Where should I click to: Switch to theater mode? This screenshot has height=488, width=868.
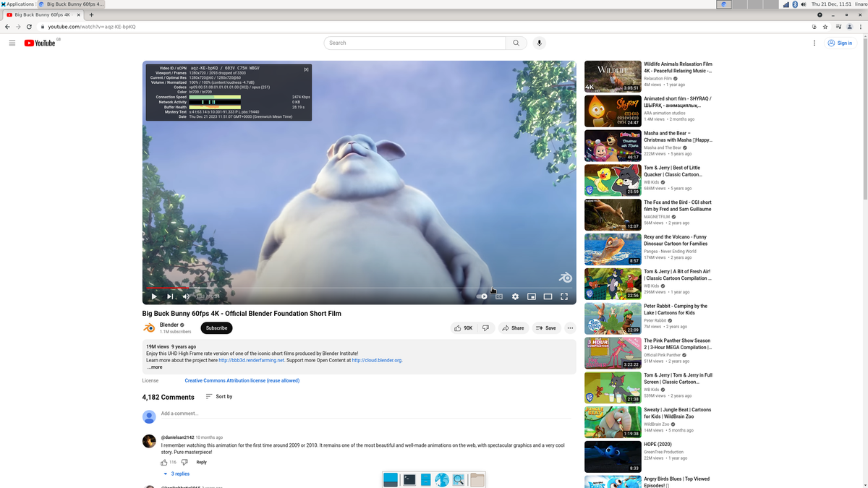coord(548,296)
